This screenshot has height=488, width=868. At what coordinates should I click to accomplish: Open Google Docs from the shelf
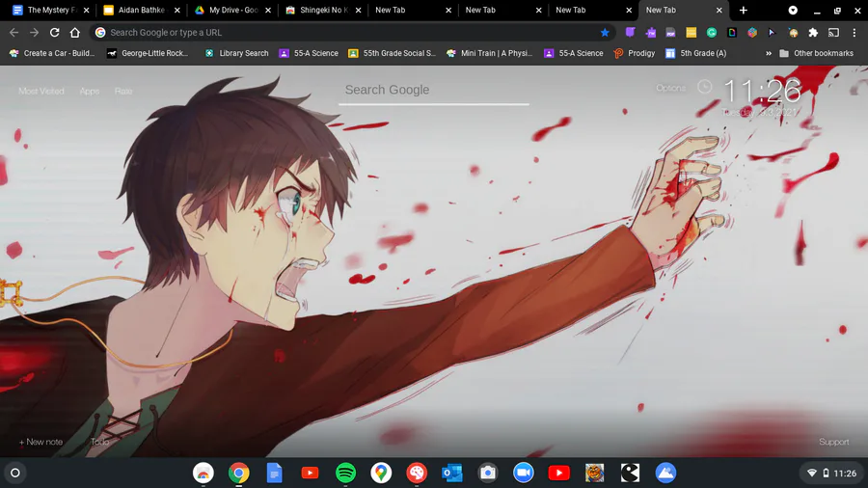click(274, 473)
